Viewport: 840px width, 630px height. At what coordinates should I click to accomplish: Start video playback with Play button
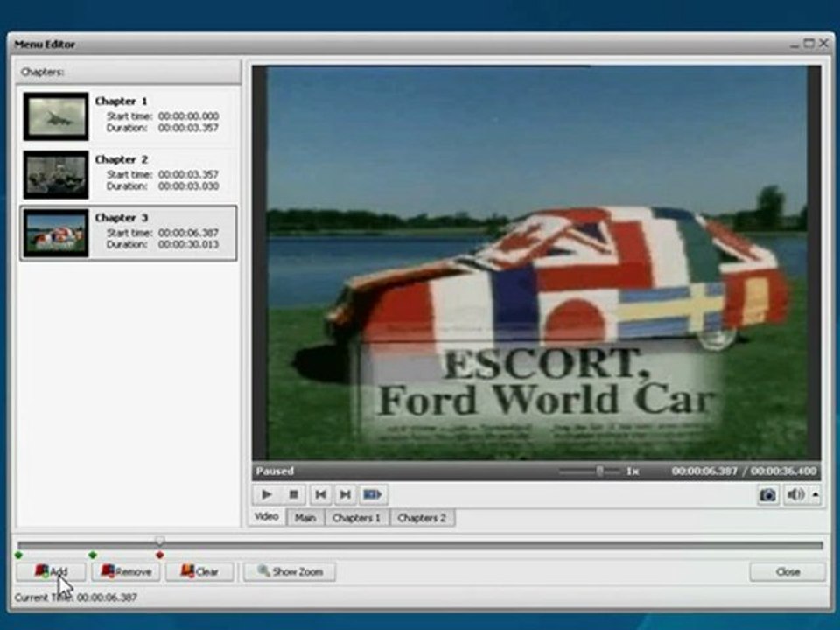[x=266, y=494]
